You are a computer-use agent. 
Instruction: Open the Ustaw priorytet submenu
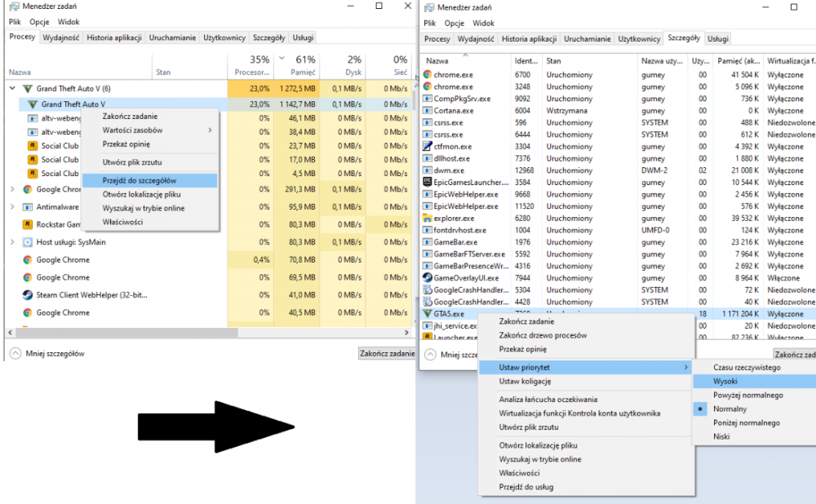pos(585,367)
